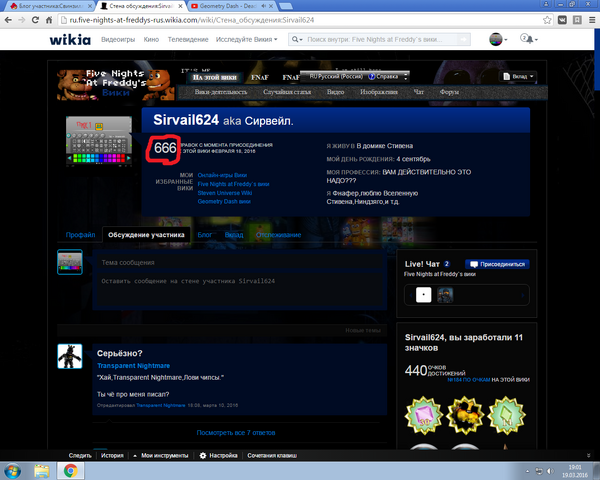Click the browser back arrow
600x480 pixels.
[x=8, y=20]
